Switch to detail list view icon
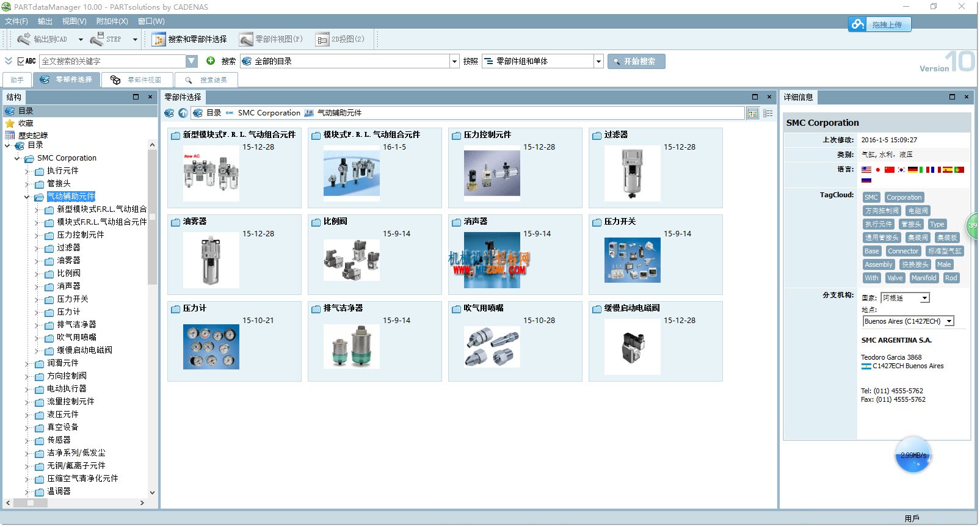Screen dimensions: 980x527 768,114
